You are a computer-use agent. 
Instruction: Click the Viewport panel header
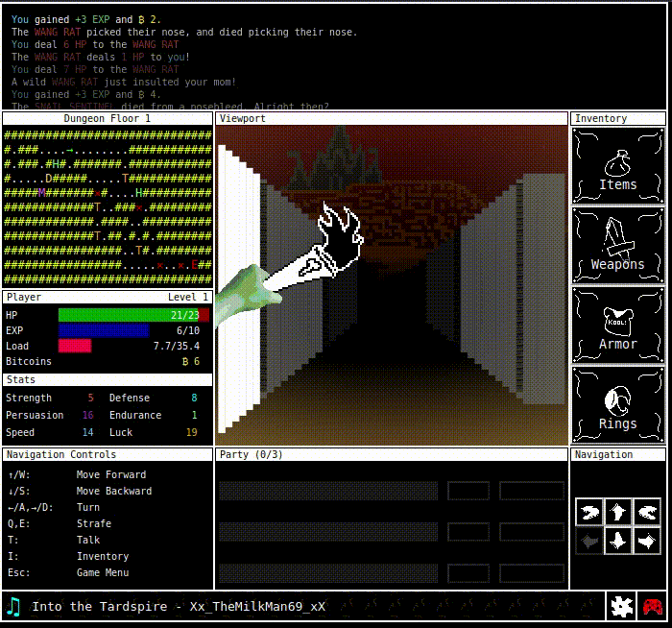(392, 119)
